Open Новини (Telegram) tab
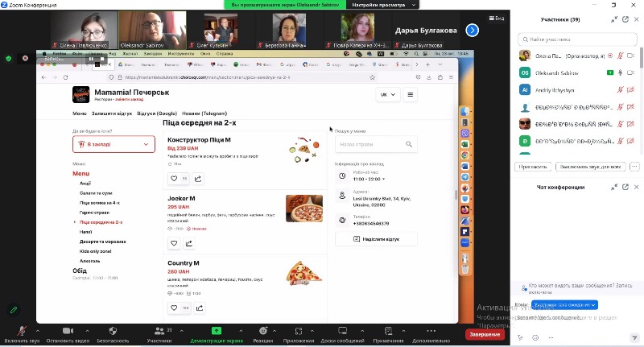The width and height of the screenshot is (644, 347). pos(204,114)
